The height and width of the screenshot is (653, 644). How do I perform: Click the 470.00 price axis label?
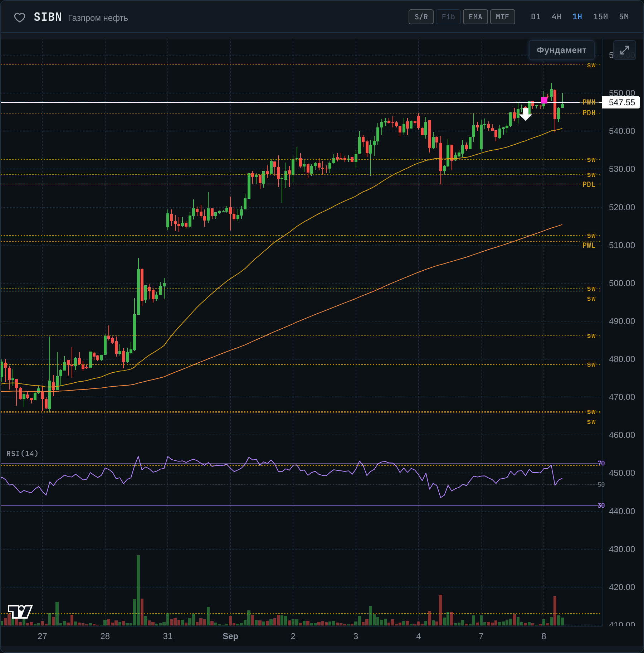click(622, 397)
